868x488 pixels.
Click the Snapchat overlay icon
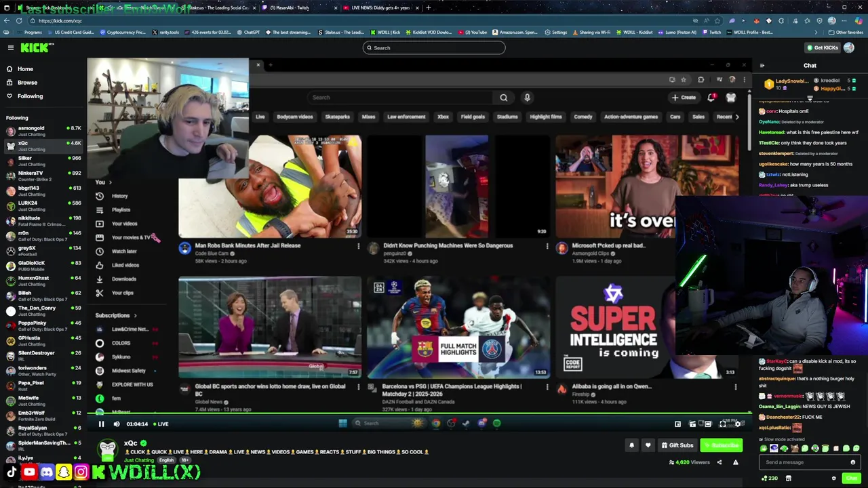coord(64,472)
